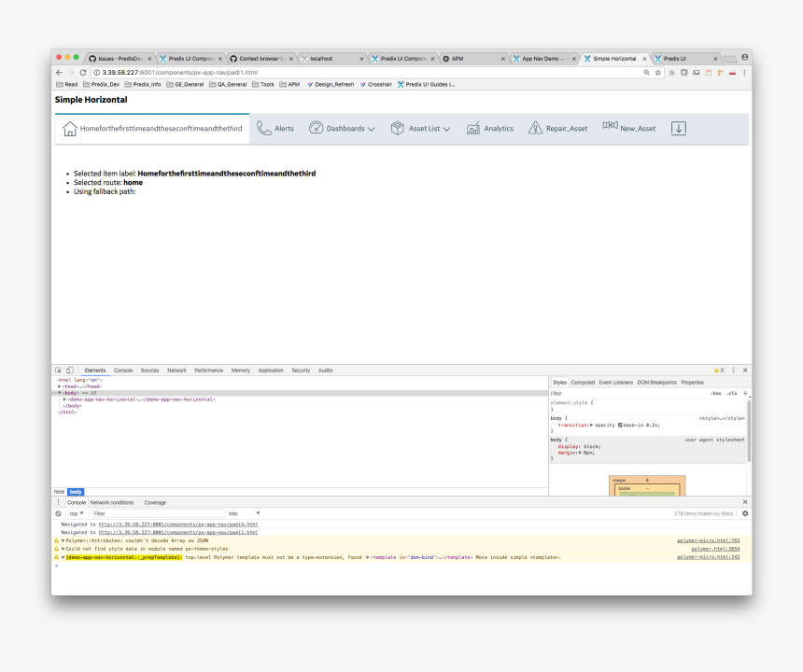Screen dimensions: 803x672
Task: Click the download arrow nav icon
Action: tap(679, 129)
